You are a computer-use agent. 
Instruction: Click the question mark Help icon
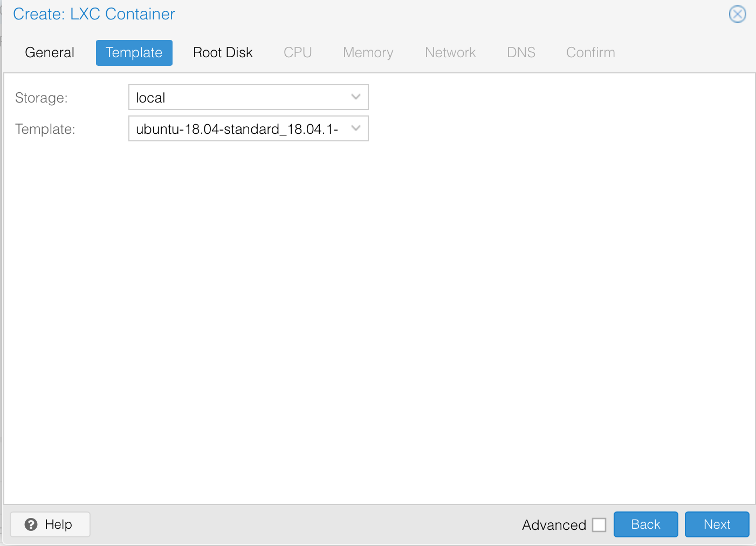coord(31,524)
